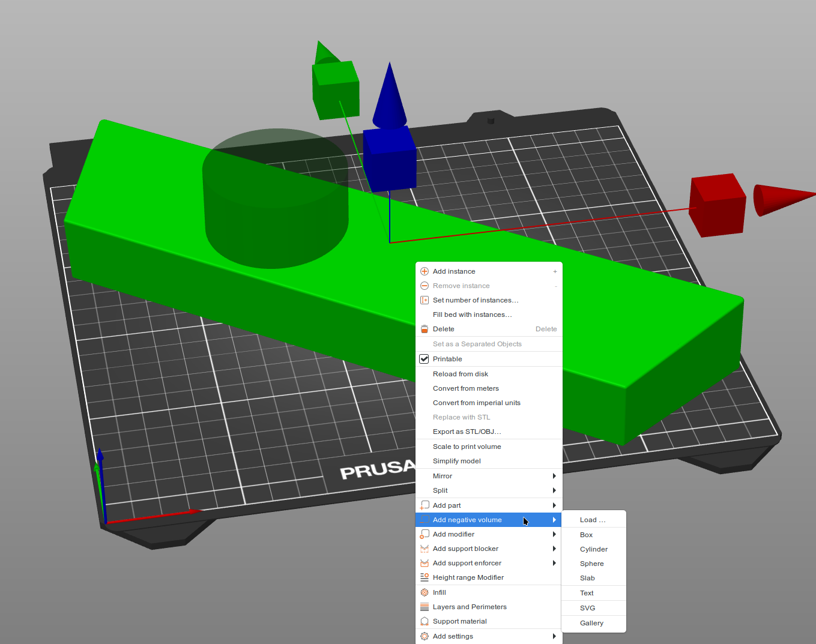The image size is (816, 644).
Task: Choose Text negative volume
Action: (x=594, y=593)
